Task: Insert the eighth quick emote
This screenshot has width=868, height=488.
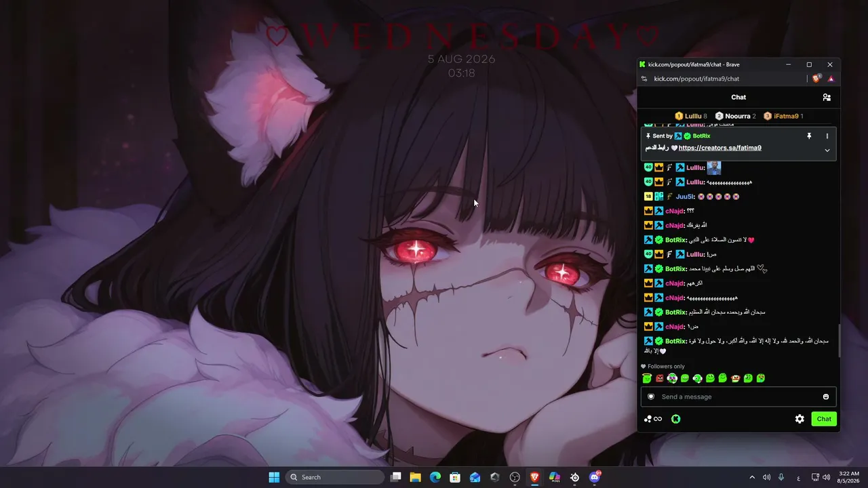Action: [736, 378]
